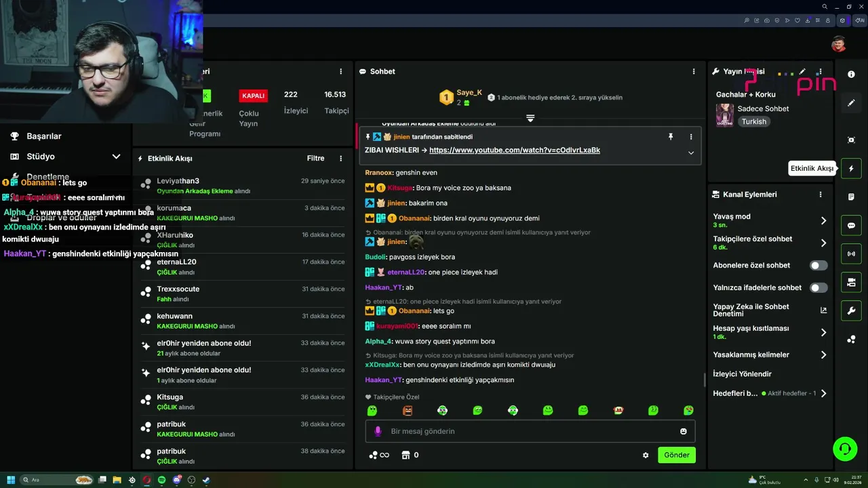Click the green headset support button
Image resolution: width=868 pixels, height=488 pixels.
845,449
